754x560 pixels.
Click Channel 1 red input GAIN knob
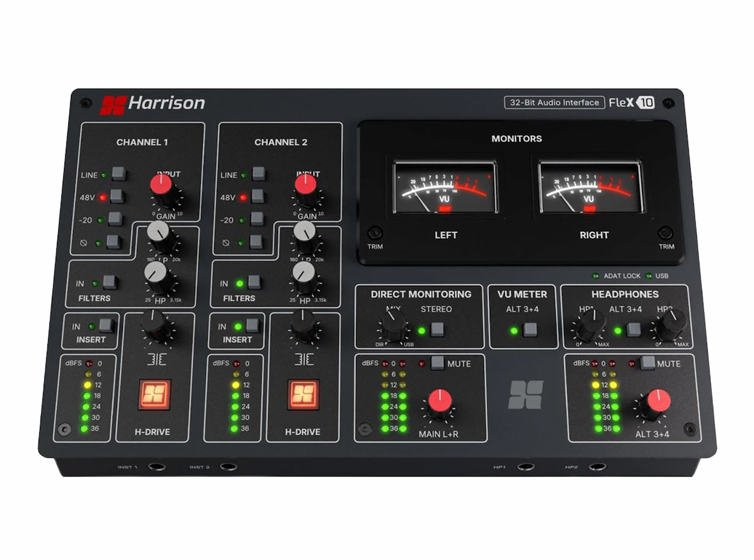point(163,186)
